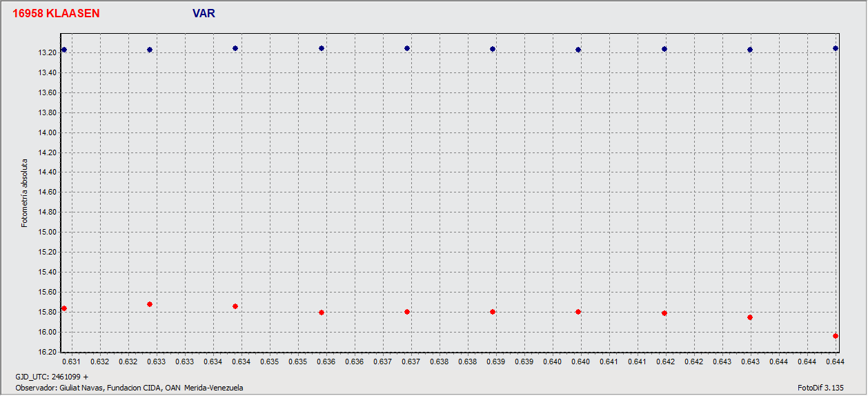This screenshot has width=868, height=396.
Task: Click the red title '16958 KLAASEN'
Action: click(x=57, y=13)
